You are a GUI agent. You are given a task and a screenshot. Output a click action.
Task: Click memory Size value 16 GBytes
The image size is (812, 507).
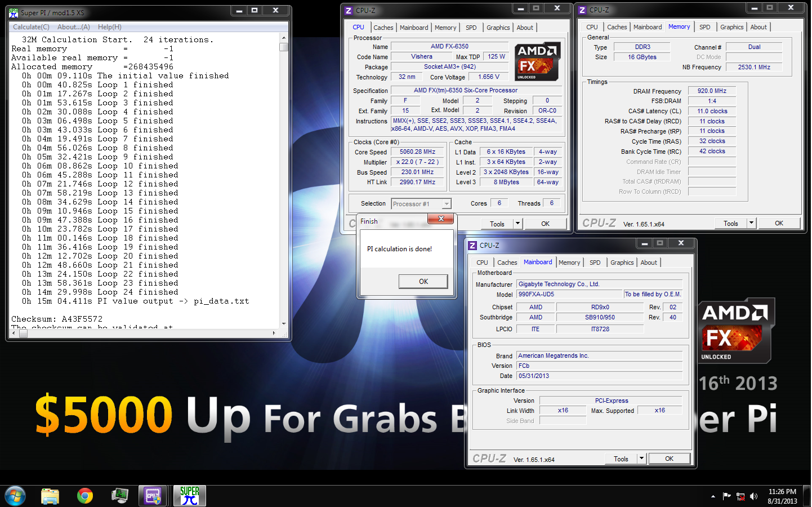(643, 57)
